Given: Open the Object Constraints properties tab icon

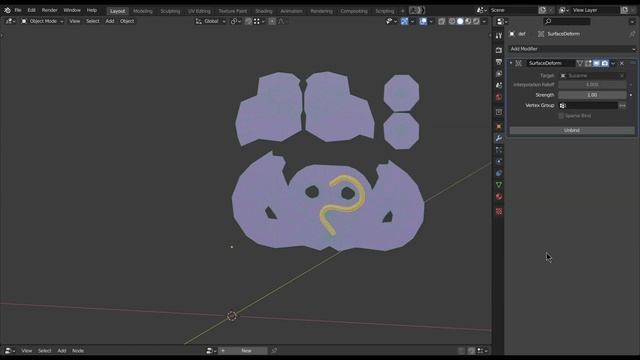Looking at the screenshot, I should click(x=499, y=173).
